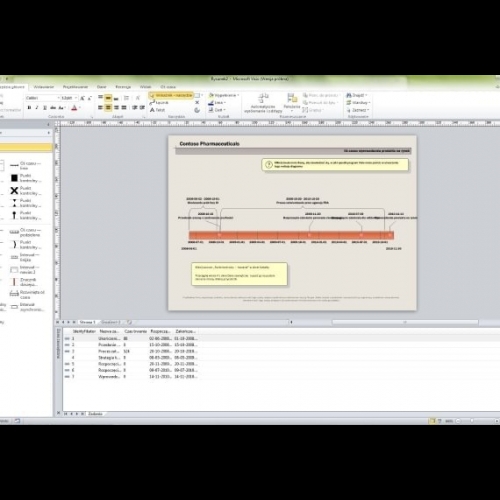
Task: Open the Wstawianie ribbon tab
Action: (44, 87)
